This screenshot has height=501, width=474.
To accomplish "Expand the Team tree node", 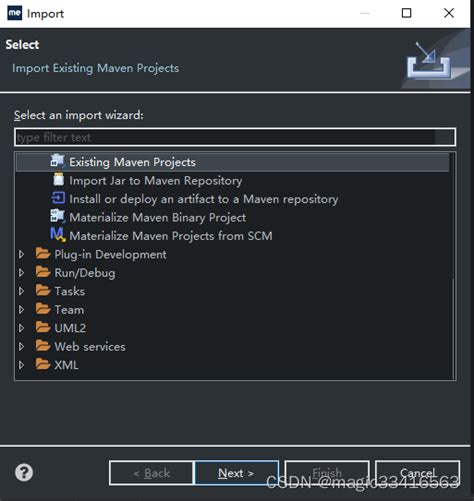I will click(21, 310).
